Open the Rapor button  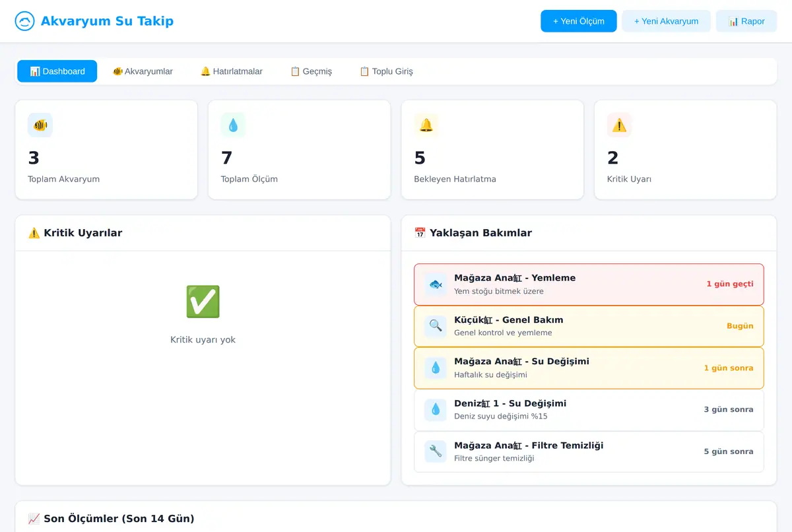746,21
